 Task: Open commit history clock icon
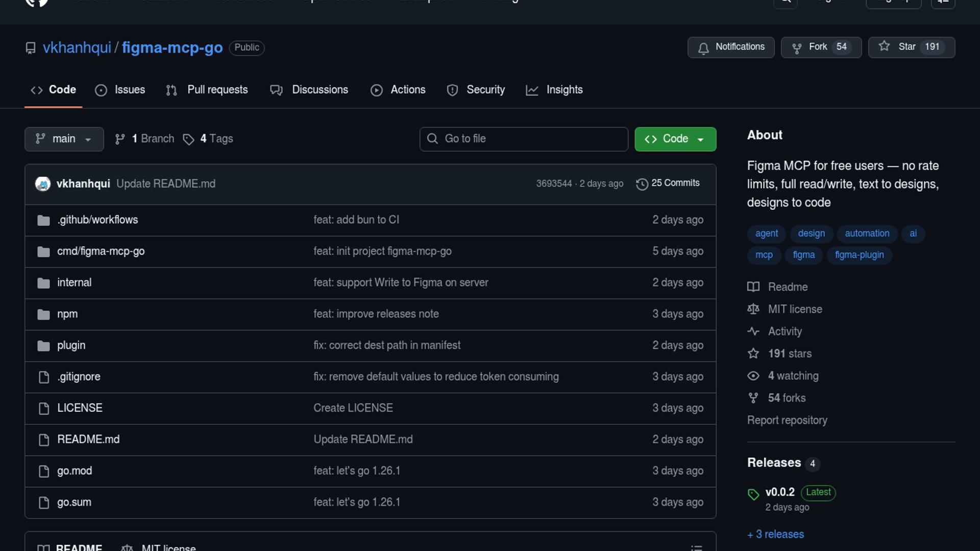(x=642, y=184)
